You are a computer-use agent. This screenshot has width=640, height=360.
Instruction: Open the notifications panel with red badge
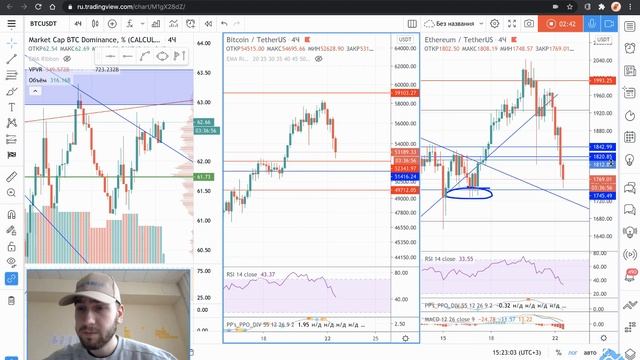coord(630,275)
